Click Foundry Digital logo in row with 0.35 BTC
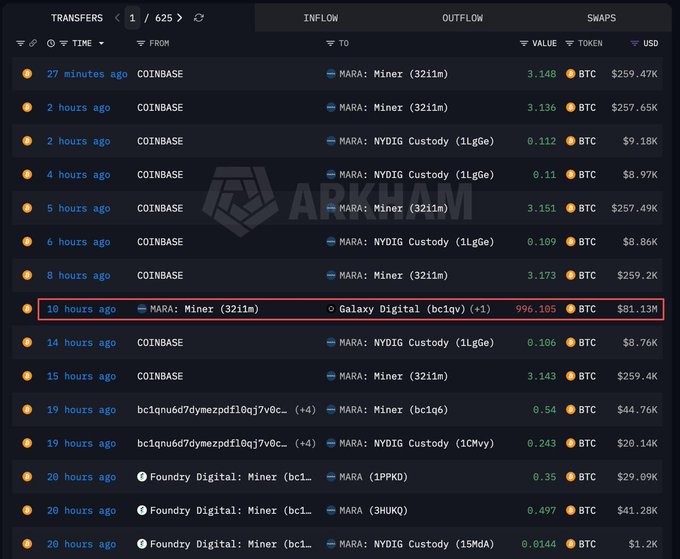 (142, 477)
